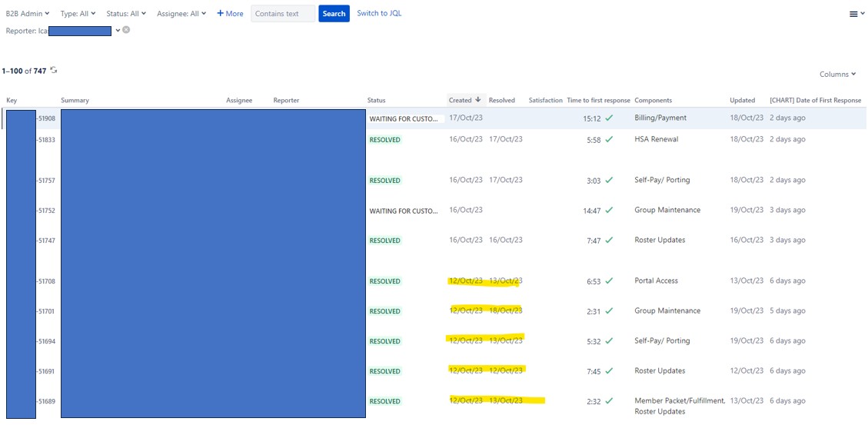
Task: Switch to JQL mode link
Action: coord(379,13)
